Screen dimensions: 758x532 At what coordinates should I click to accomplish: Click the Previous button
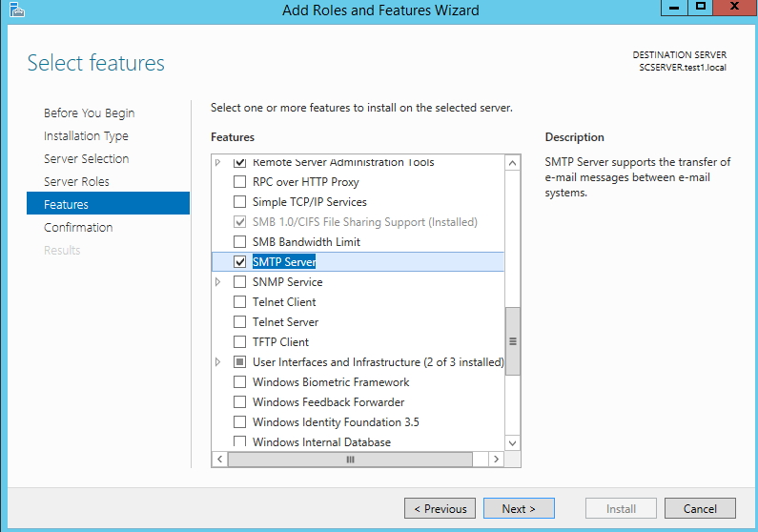[x=440, y=508]
